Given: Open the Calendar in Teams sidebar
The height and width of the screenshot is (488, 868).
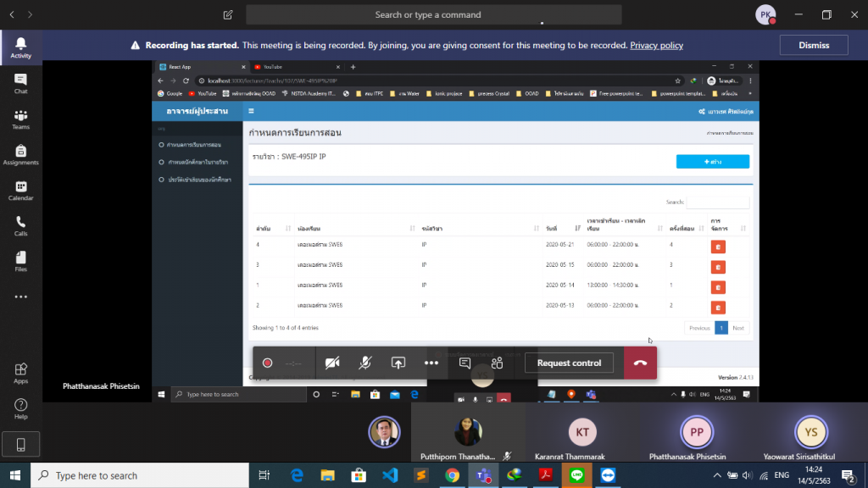Looking at the screenshot, I should (20, 191).
